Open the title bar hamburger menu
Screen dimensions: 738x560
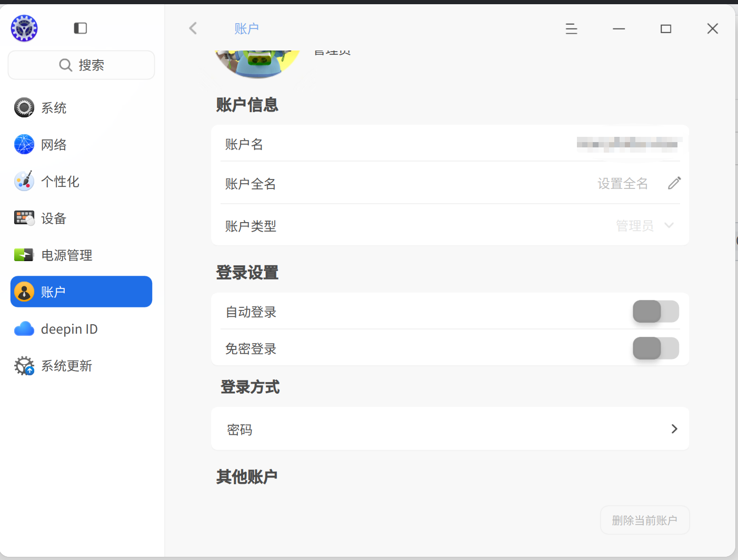point(572,29)
